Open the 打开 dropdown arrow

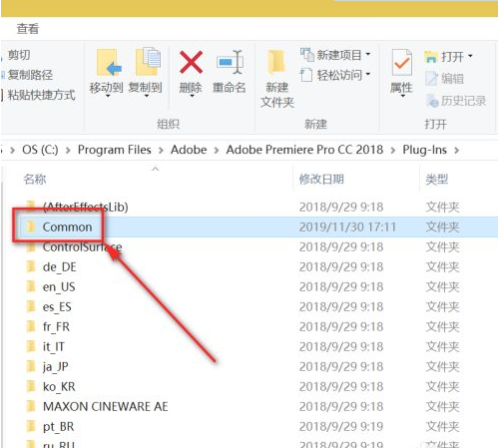[x=470, y=56]
